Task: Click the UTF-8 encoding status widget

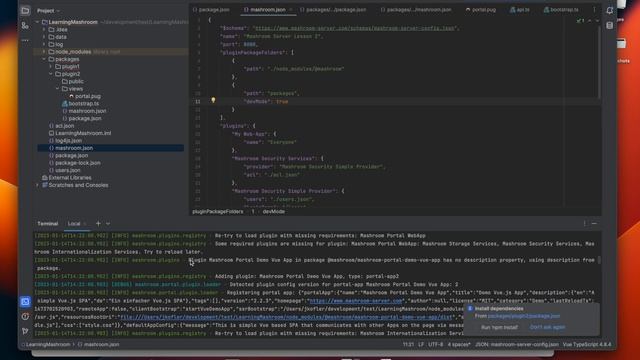Action: pos(436,344)
